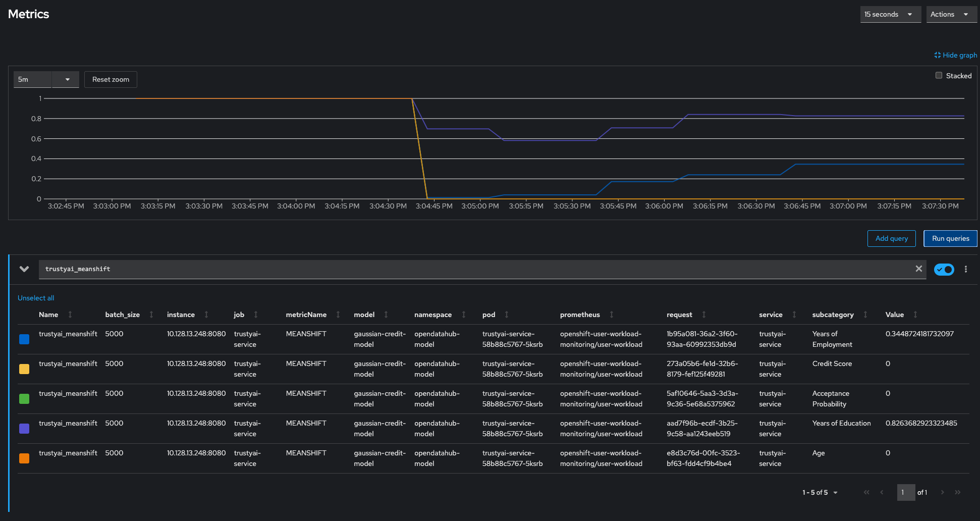The width and height of the screenshot is (980, 521).
Task: Click the 3:05:00 PM graph axis label
Action: (480, 206)
